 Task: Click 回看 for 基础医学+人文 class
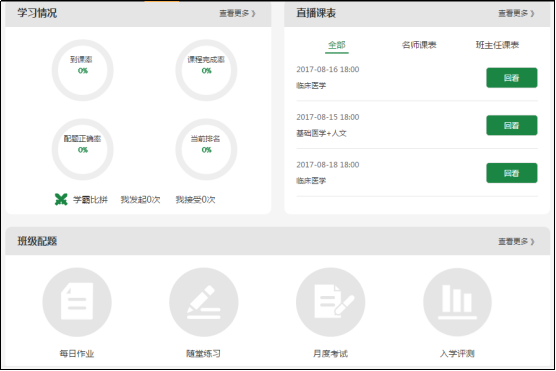tap(512, 125)
